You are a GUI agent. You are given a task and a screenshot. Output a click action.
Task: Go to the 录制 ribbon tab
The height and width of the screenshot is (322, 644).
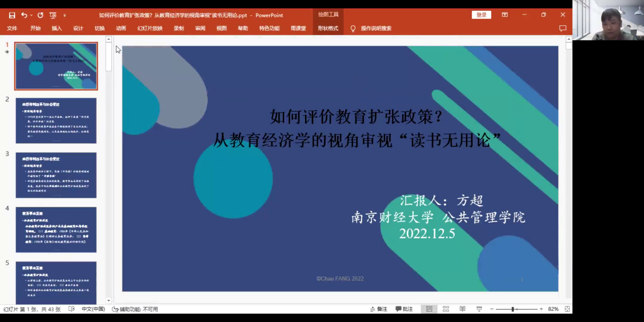click(x=179, y=28)
